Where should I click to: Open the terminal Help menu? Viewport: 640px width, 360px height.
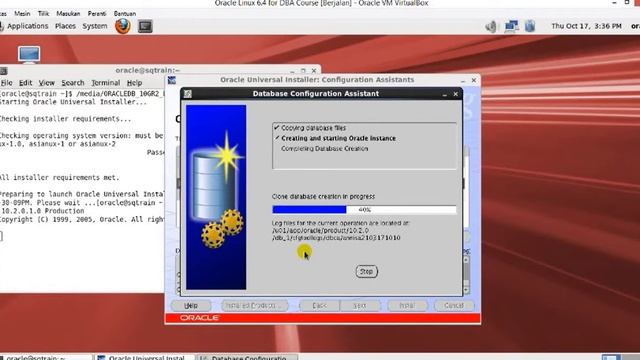point(134,83)
